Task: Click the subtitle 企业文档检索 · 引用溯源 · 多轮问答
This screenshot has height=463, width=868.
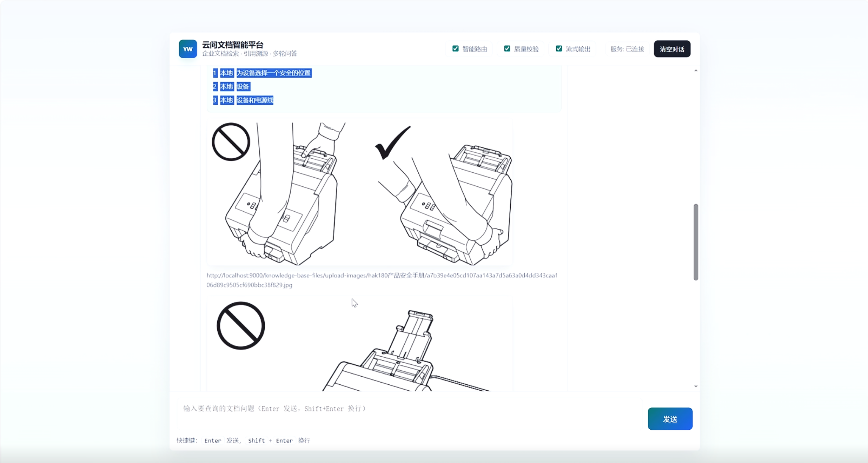Action: point(249,53)
